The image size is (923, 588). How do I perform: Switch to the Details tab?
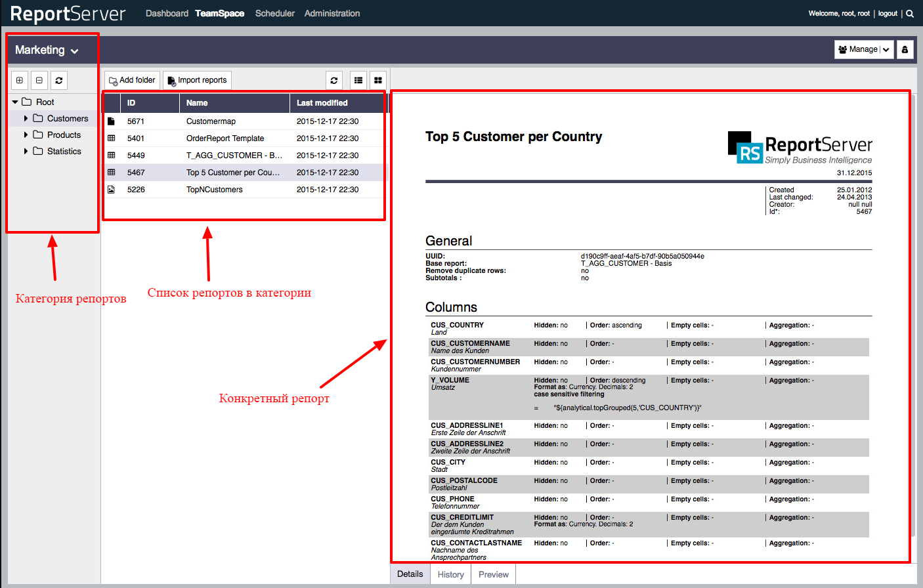pos(410,574)
